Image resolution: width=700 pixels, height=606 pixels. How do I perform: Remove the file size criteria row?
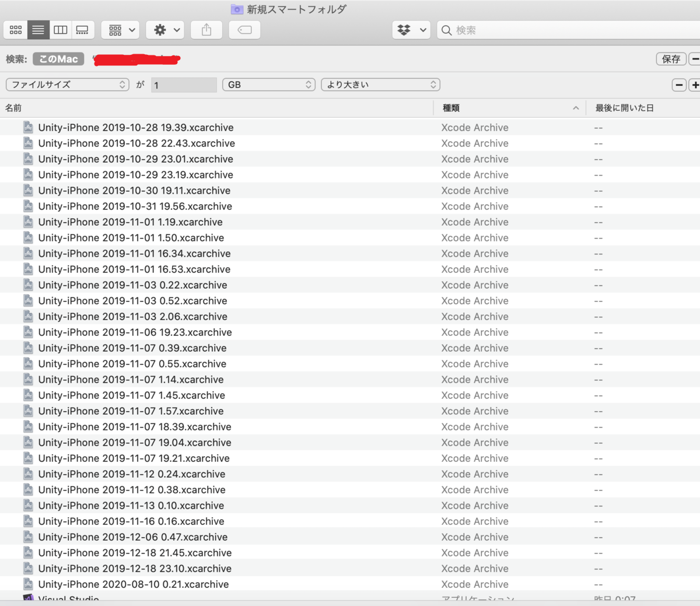679,85
